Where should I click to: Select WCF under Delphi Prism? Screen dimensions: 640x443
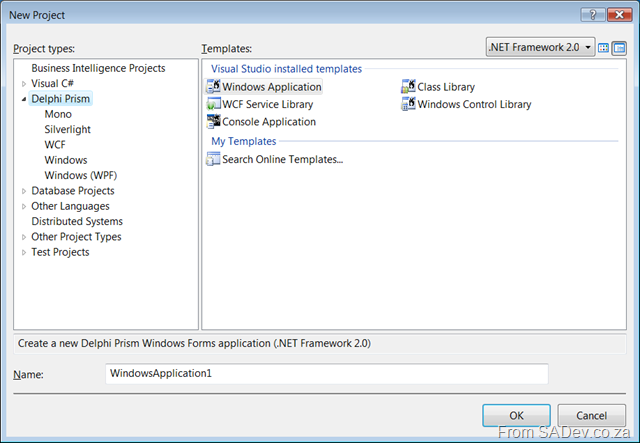[55, 145]
